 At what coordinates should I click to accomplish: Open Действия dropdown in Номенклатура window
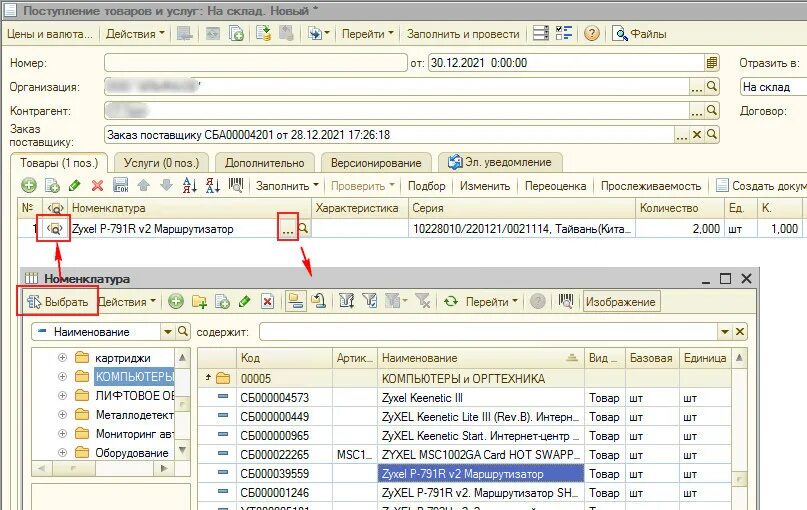127,302
